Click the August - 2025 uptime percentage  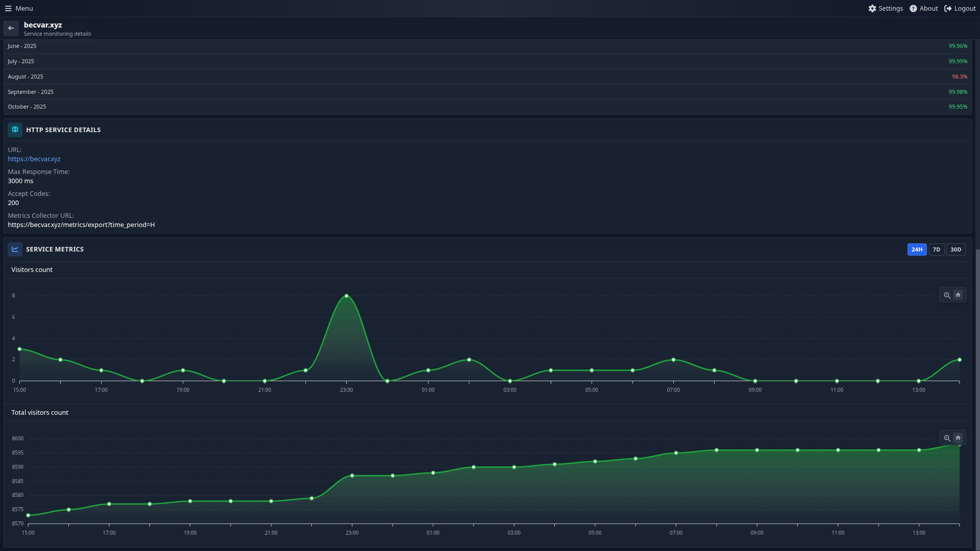point(959,77)
